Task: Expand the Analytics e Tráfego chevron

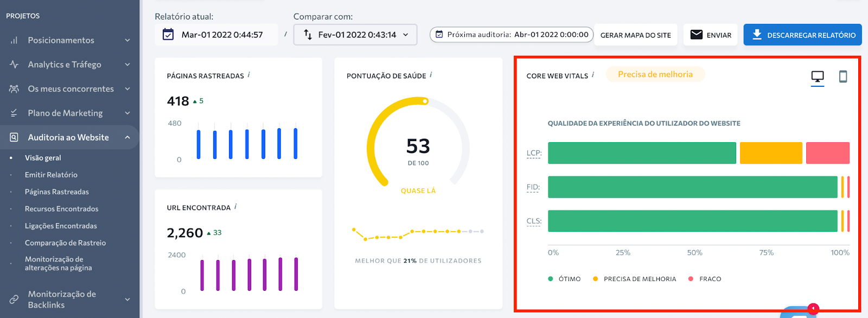Action: 127,65
